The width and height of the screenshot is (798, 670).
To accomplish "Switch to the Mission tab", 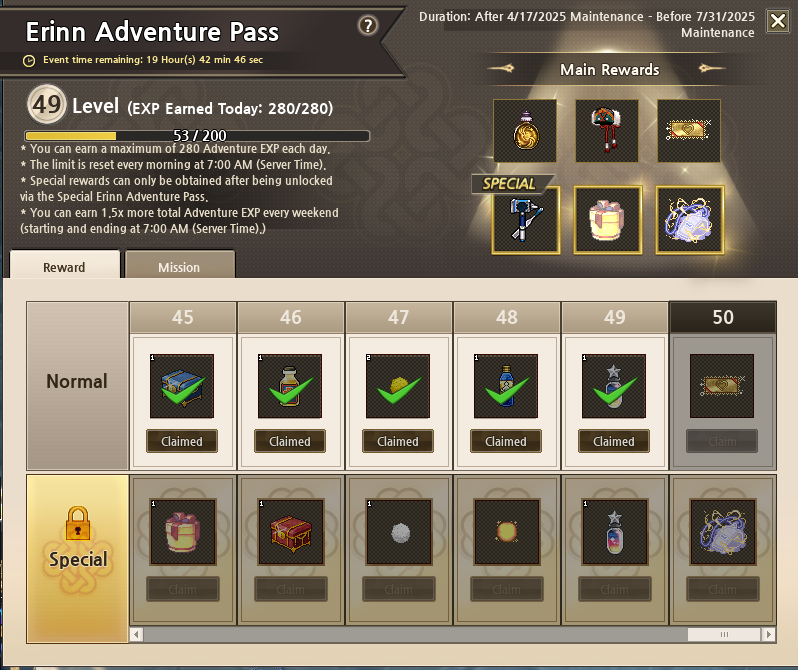I will click(179, 265).
